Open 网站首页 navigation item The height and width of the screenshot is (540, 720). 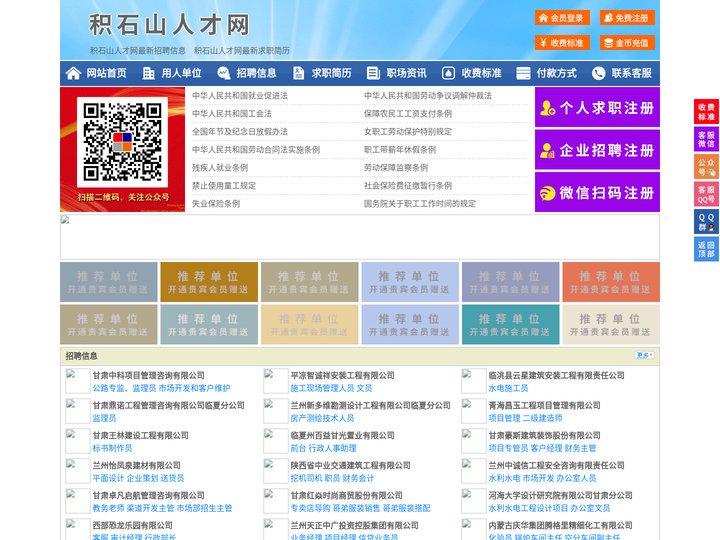106,73
